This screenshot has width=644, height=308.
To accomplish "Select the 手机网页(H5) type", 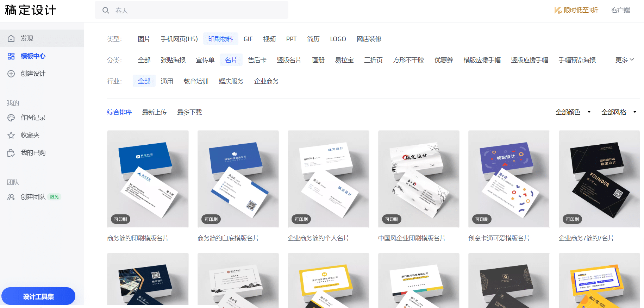I will (179, 39).
